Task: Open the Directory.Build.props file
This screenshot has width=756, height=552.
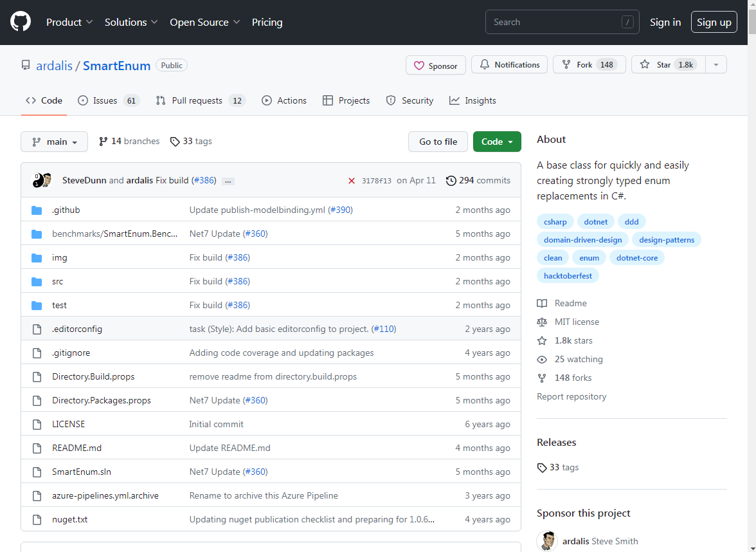Action: pyautogui.click(x=93, y=377)
